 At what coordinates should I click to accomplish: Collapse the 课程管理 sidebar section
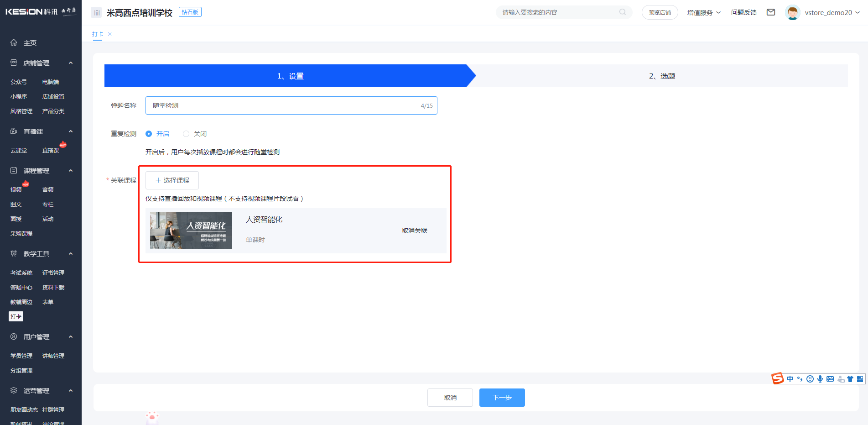(71, 171)
